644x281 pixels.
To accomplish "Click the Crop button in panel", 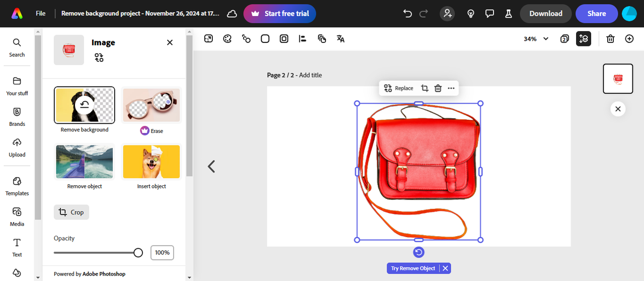I will [71, 212].
